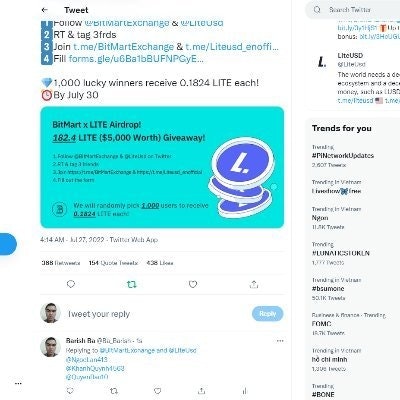Go back using the arrow beside Tweet
400x400 pixels.
[45, 10]
